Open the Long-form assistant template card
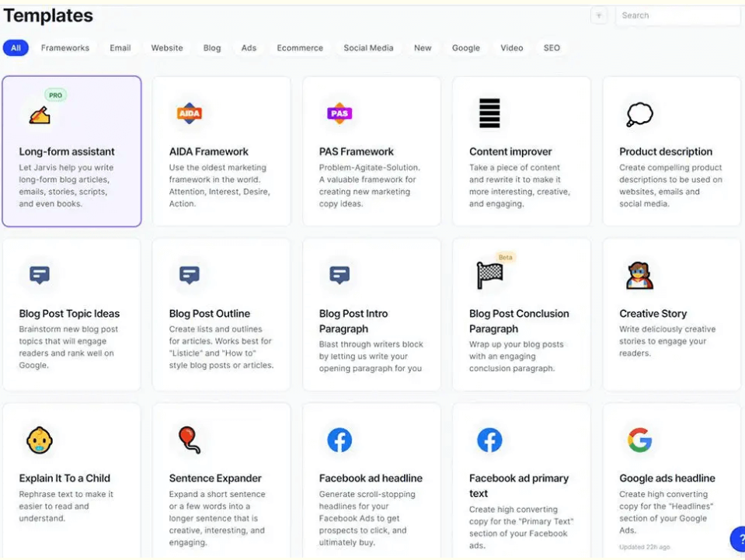Image resolution: width=745 pixels, height=560 pixels. 71,151
